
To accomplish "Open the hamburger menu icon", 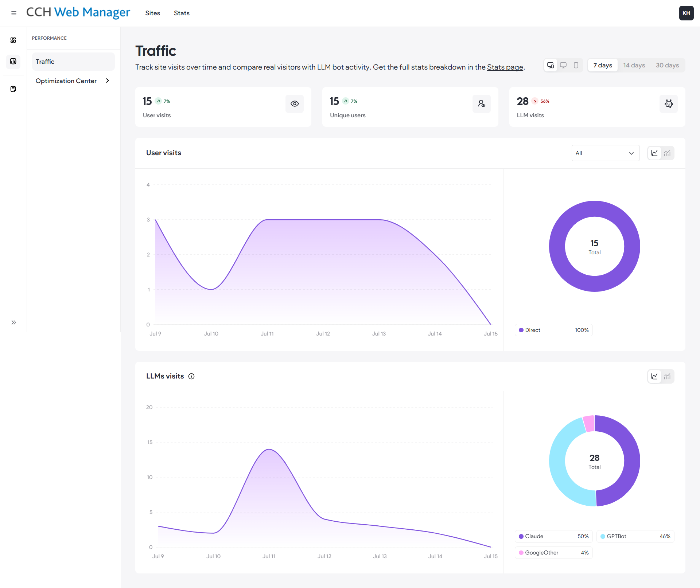I will 14,13.
